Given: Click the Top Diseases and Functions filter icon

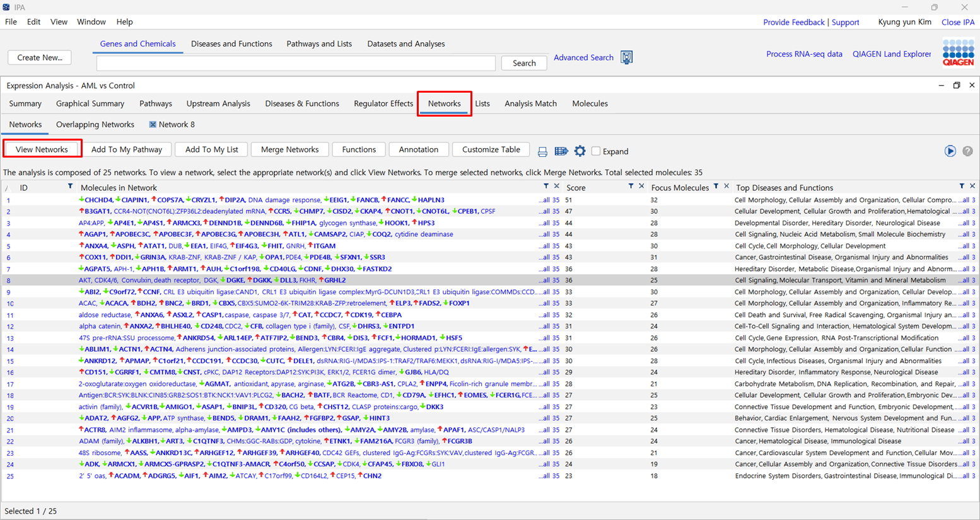Looking at the screenshot, I should coord(962,187).
